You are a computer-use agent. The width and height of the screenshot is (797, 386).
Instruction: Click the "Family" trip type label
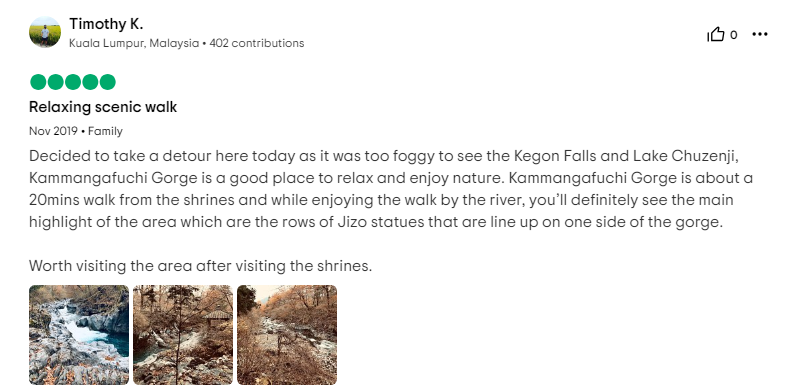click(105, 131)
